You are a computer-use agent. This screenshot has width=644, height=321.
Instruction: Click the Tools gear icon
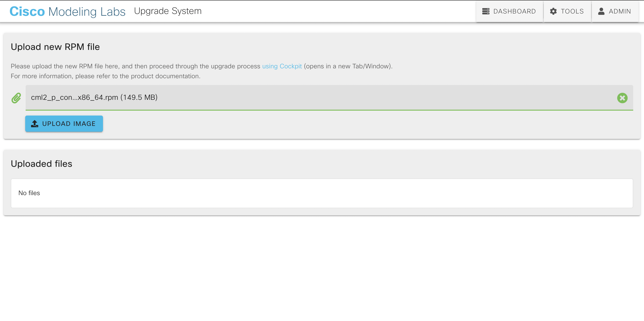(x=553, y=11)
